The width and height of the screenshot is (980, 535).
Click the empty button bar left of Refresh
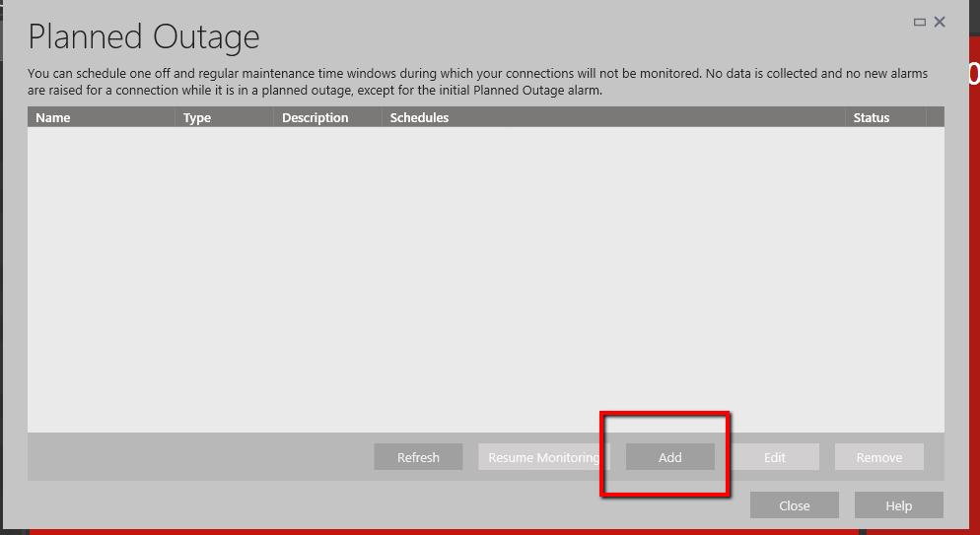(197, 457)
